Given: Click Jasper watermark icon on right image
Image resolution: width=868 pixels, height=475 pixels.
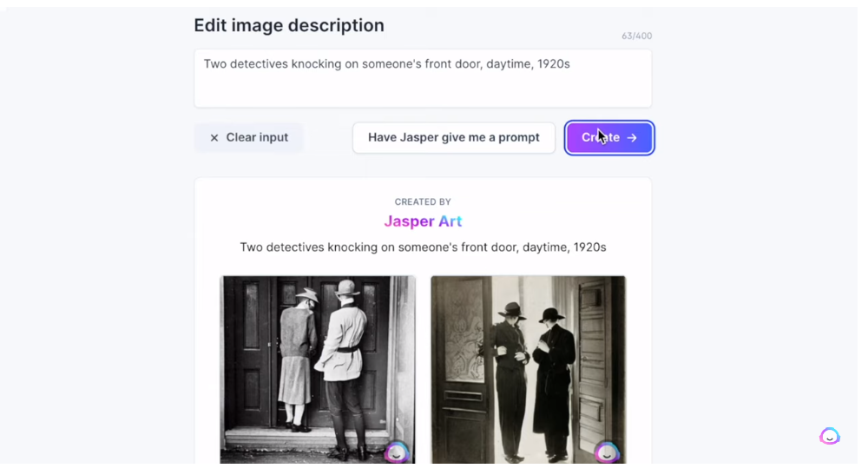Looking at the screenshot, I should pyautogui.click(x=607, y=452).
